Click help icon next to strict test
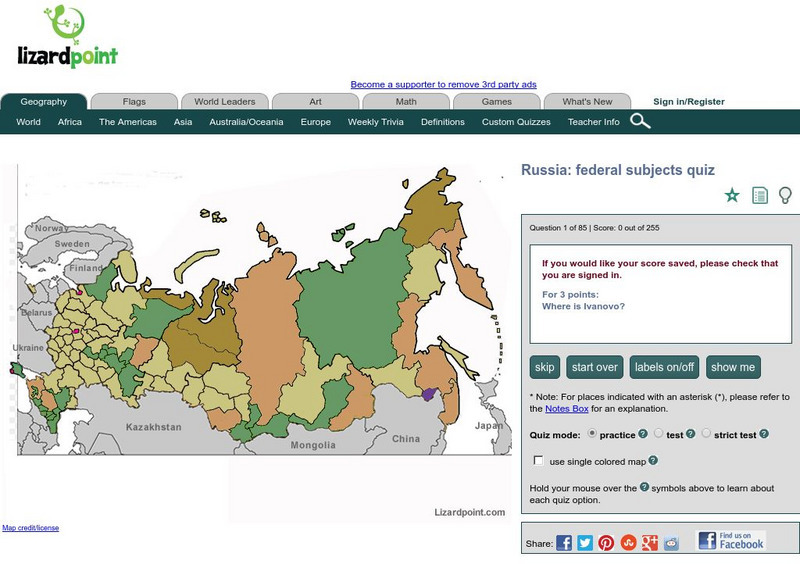The width and height of the screenshot is (800, 564). 764,434
